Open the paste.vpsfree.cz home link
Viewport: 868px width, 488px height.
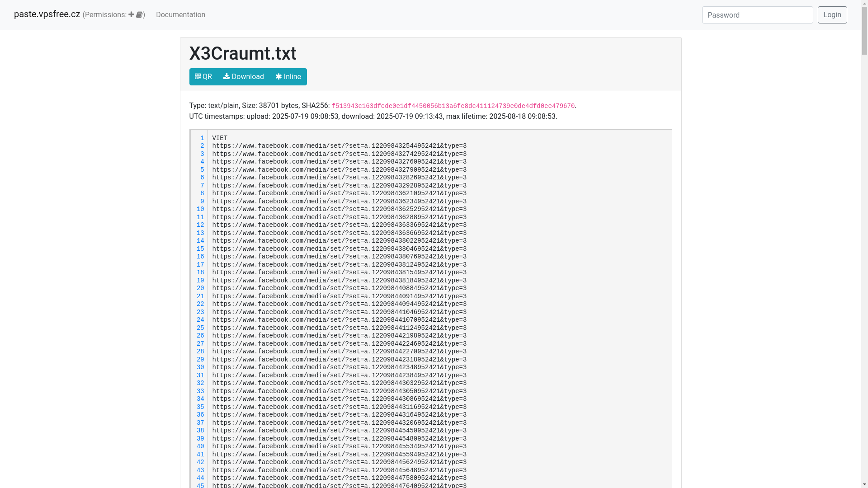click(47, 14)
